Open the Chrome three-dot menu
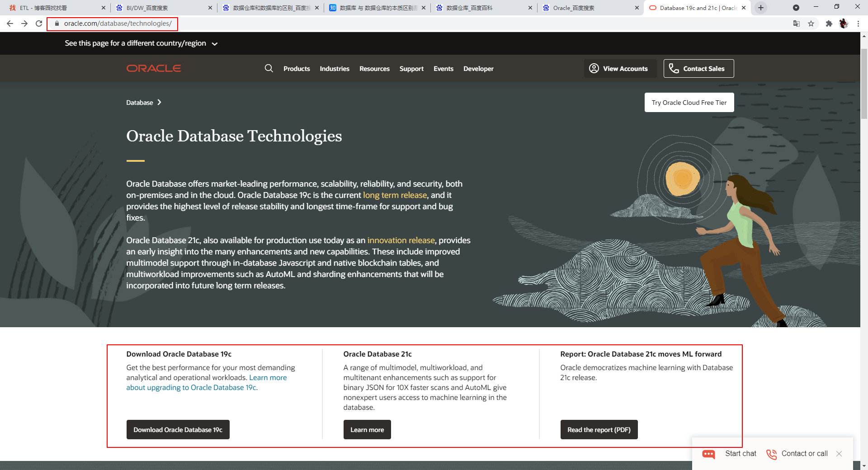The height and width of the screenshot is (470, 868). (858, 23)
